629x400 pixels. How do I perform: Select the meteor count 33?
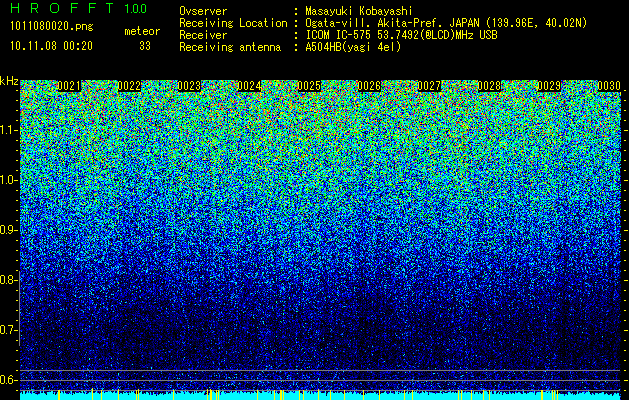(145, 46)
